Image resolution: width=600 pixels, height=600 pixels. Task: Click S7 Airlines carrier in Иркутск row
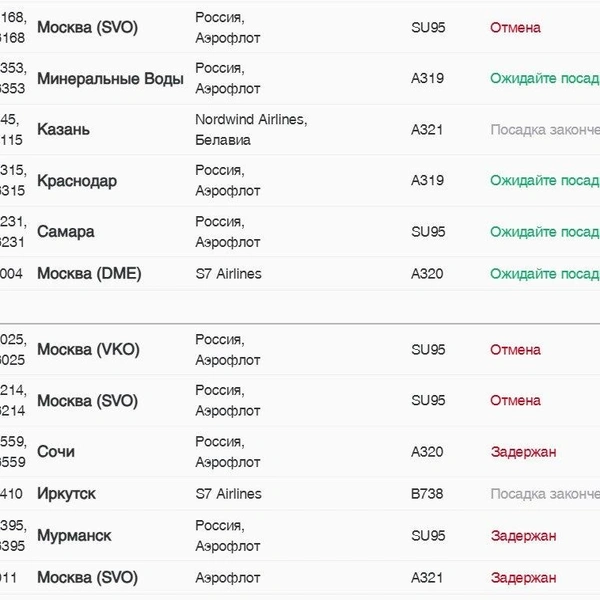(x=228, y=494)
